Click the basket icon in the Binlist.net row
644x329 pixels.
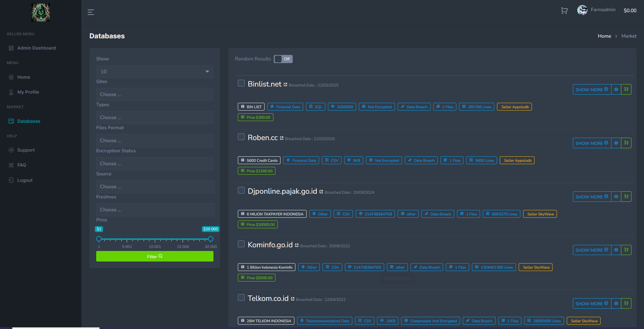click(616, 90)
